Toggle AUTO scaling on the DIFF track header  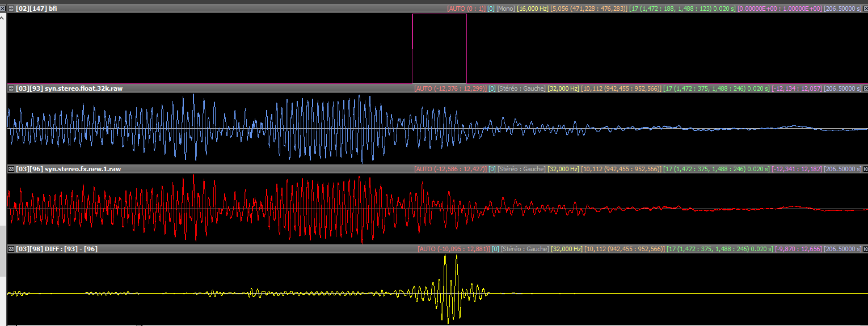click(453, 249)
